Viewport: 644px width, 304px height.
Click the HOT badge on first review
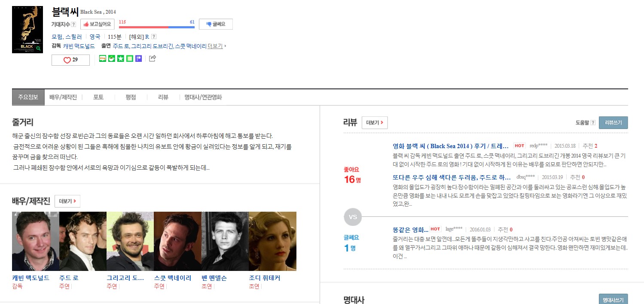pyautogui.click(x=519, y=146)
